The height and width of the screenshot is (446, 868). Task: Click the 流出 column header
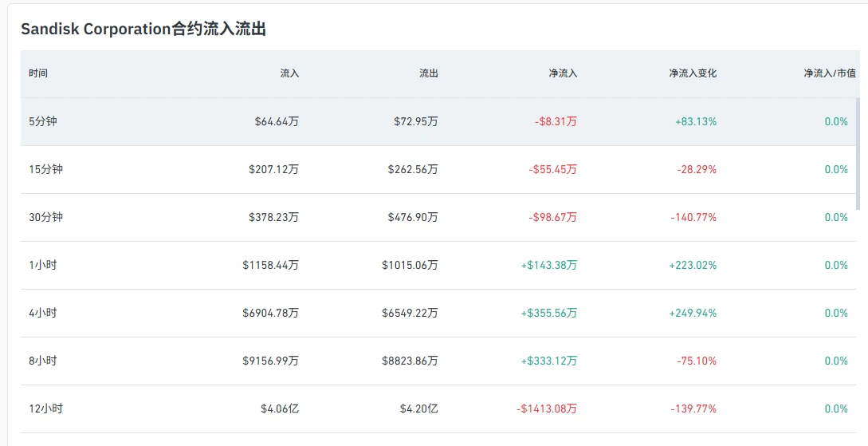coord(429,73)
